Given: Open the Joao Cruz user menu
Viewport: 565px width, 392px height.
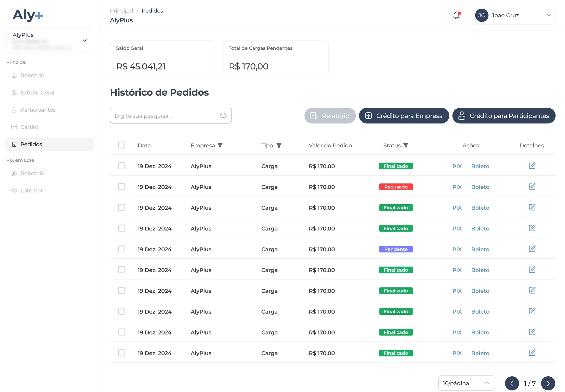Looking at the screenshot, I should 514,15.
